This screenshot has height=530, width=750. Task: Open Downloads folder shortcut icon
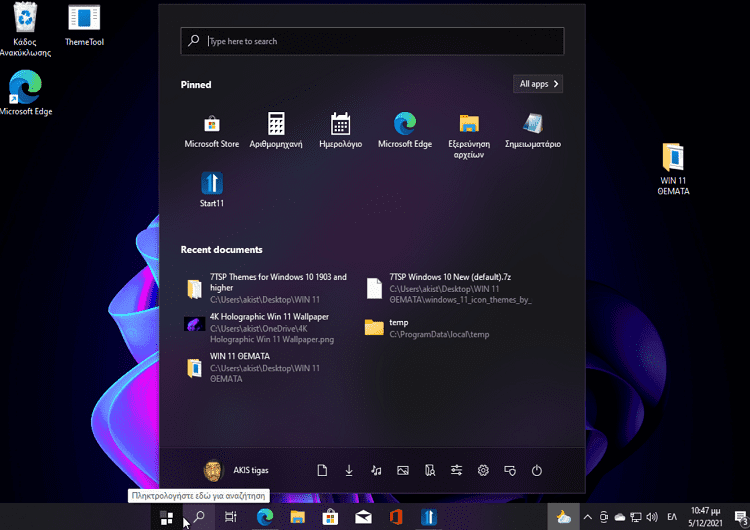(x=349, y=471)
